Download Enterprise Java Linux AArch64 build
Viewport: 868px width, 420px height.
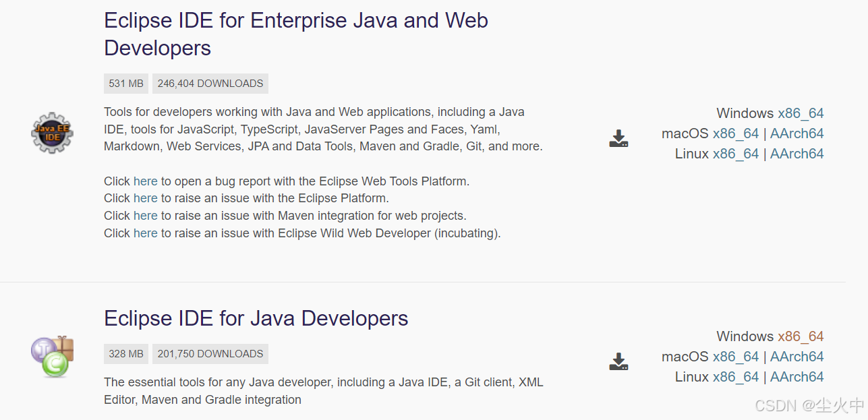click(x=797, y=154)
